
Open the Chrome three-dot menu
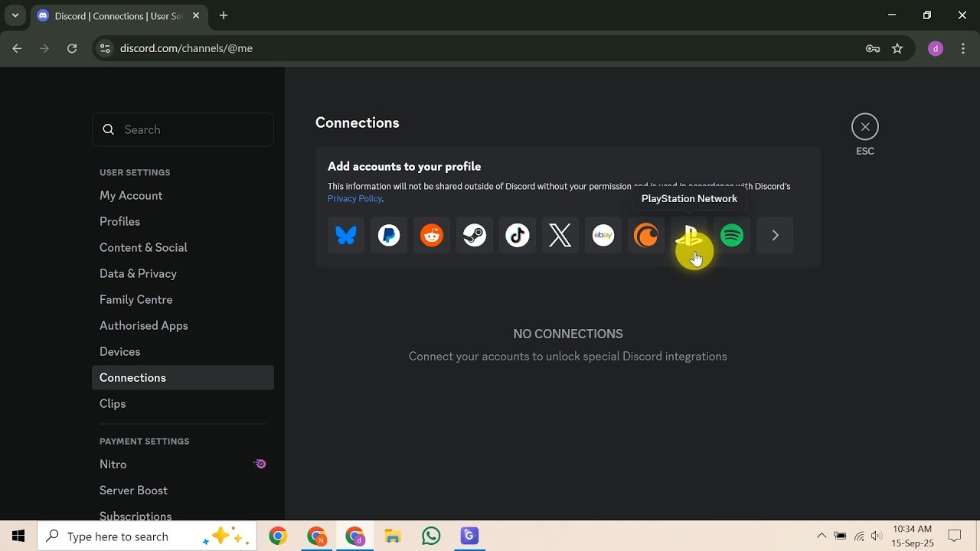[963, 48]
